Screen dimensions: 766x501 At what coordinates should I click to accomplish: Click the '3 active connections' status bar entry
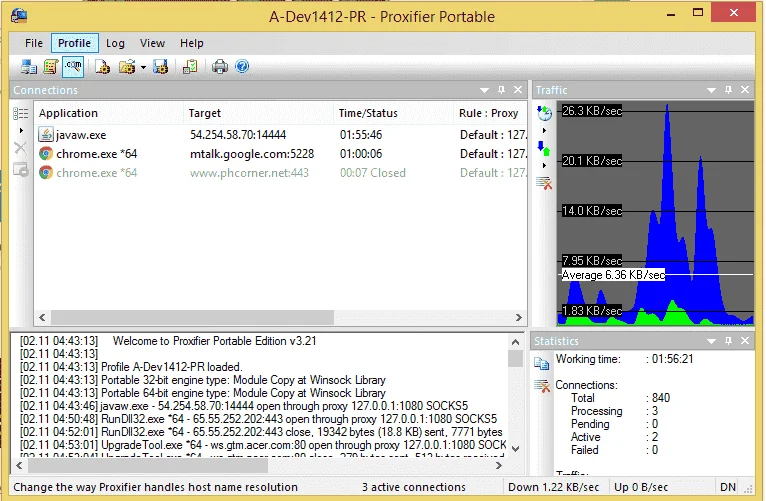click(414, 487)
